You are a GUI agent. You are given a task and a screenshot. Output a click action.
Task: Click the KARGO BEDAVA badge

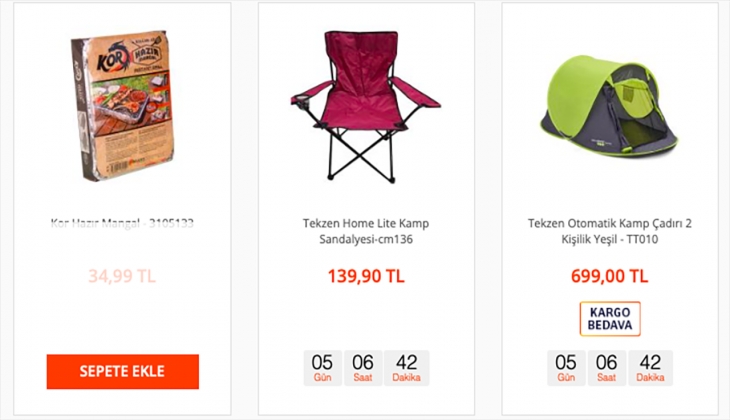pos(610,319)
